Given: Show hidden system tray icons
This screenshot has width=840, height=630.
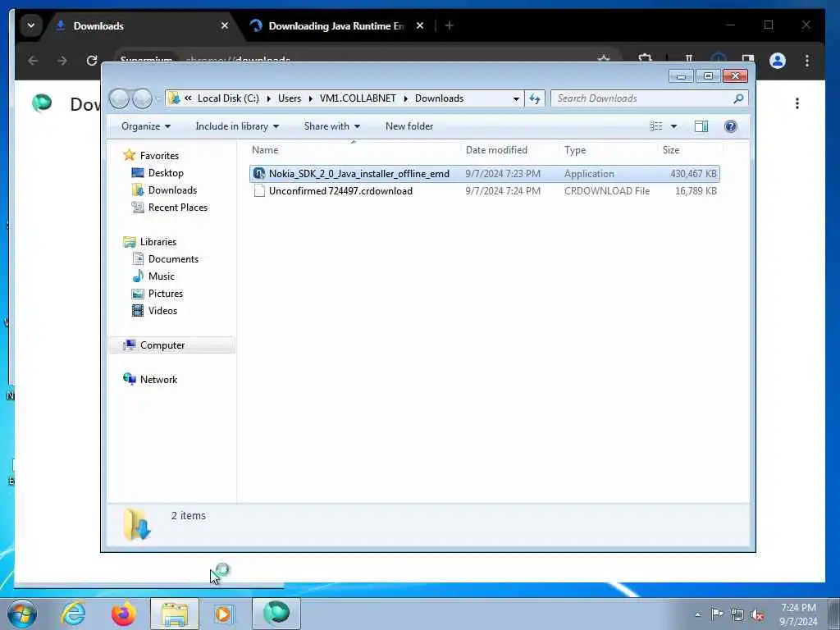Looking at the screenshot, I should (x=697, y=615).
